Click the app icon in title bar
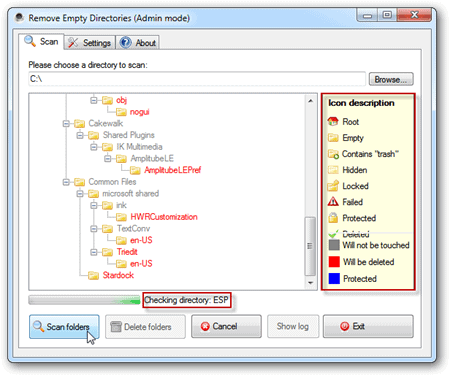This screenshot has width=450, height=376. (20, 17)
